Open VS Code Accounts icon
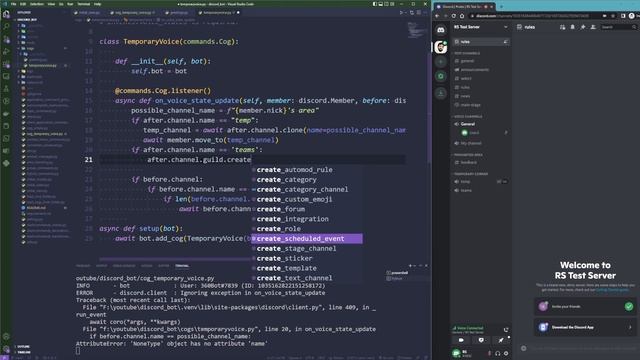The width and height of the screenshot is (640, 360). click(x=6, y=337)
